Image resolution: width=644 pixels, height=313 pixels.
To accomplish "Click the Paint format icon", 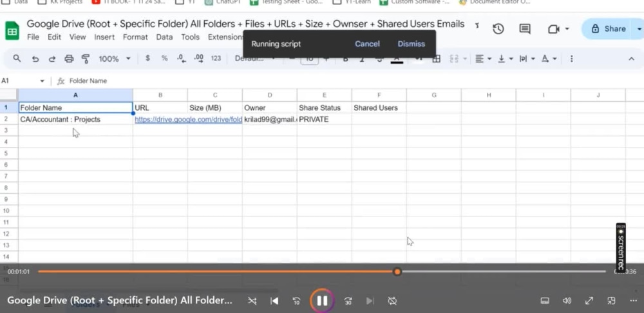I will click(86, 59).
